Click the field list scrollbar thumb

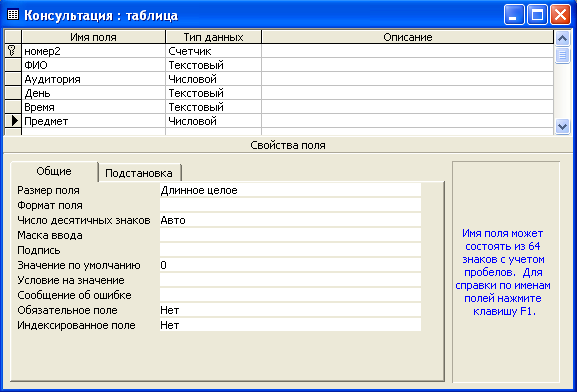562,55
